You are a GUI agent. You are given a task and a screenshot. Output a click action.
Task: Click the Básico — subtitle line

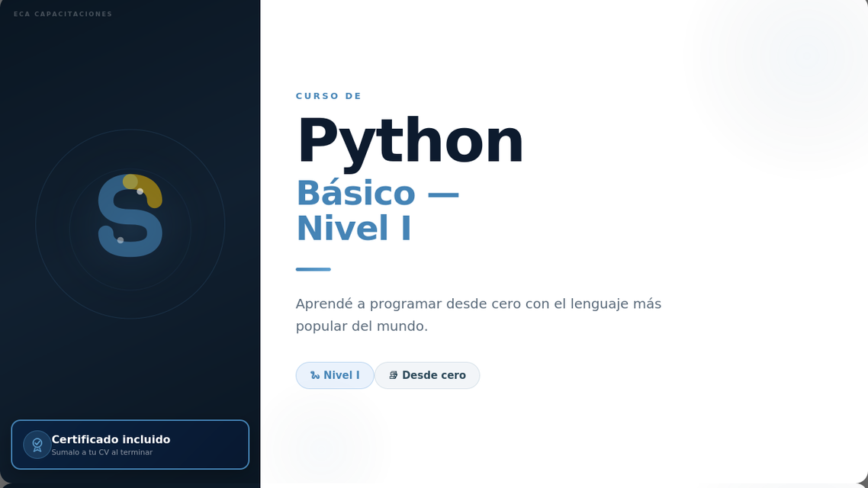[x=377, y=193]
